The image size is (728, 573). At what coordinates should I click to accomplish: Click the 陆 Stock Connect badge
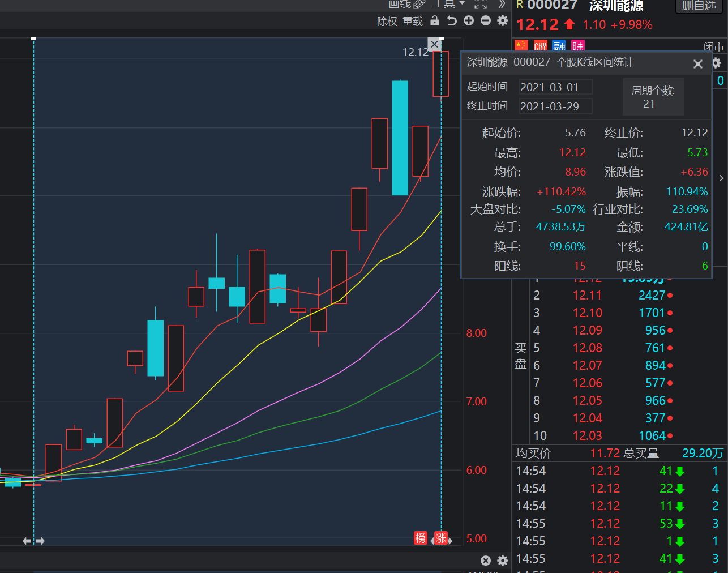pos(577,46)
